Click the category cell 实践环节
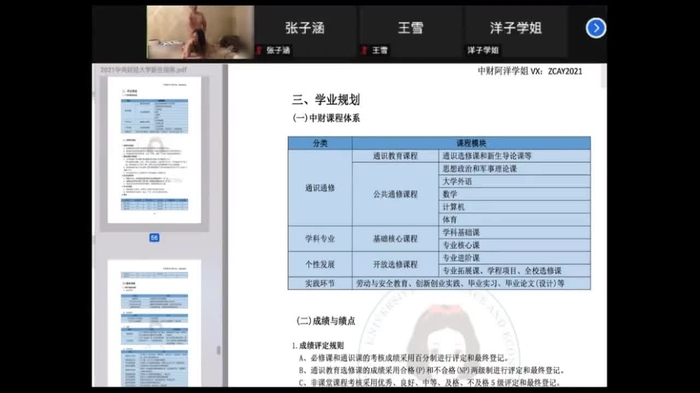The image size is (700, 393). 320,283
